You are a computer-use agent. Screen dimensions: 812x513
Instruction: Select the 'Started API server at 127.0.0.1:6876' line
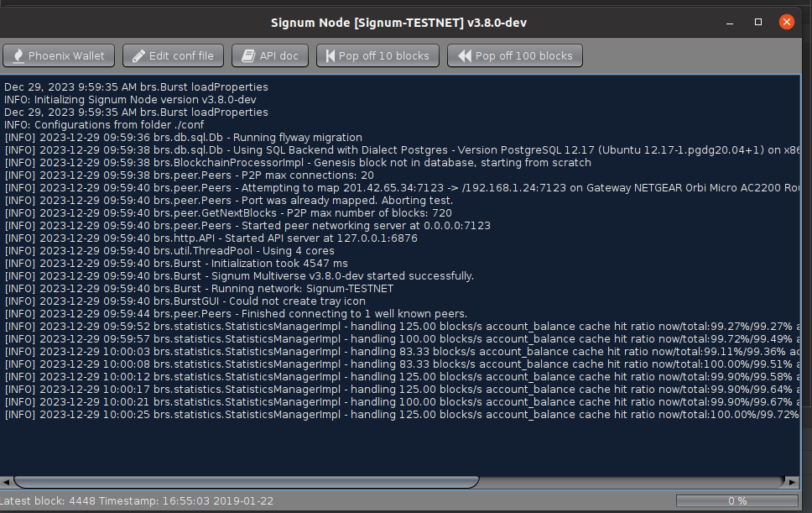coord(211,238)
